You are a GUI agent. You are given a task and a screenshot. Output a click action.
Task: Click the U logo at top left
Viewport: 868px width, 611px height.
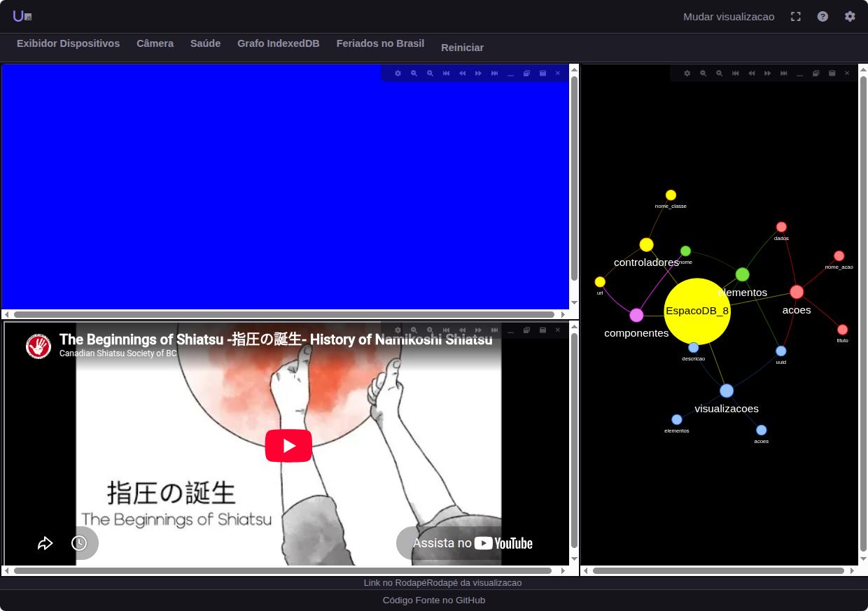pos(22,16)
